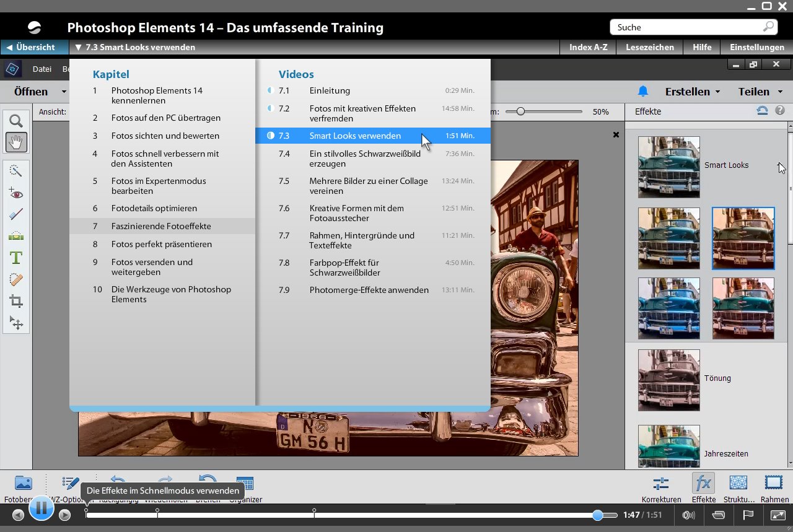The height and width of the screenshot is (532, 793).
Task: Select the Crop tool
Action: click(16, 301)
